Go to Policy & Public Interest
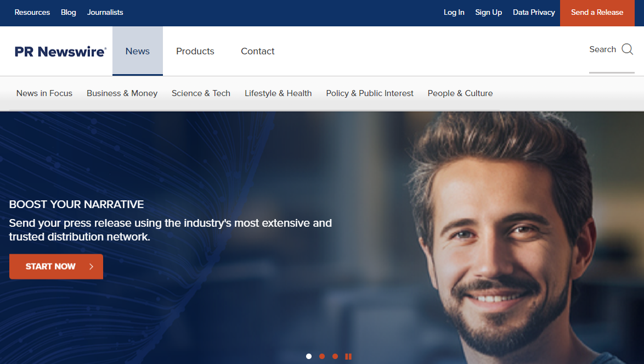The image size is (644, 364). coord(370,93)
